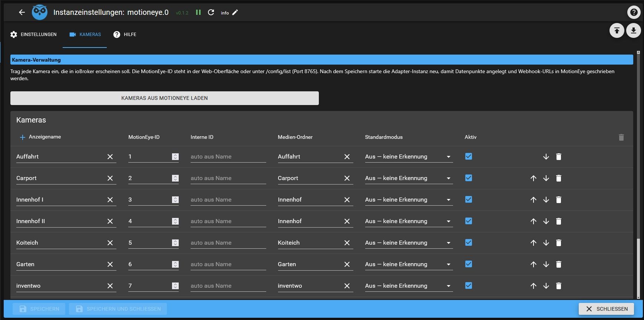Edit log level with pencil icon
The height and width of the screenshot is (320, 644).
coord(235,12)
